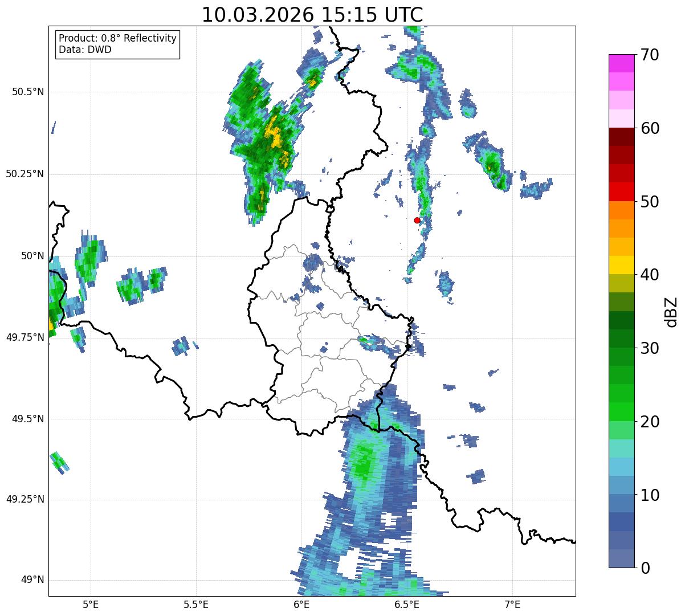Viewport: 685px width, 616px height.
Task: Click the latitude label 49°N
Action: click(x=32, y=580)
